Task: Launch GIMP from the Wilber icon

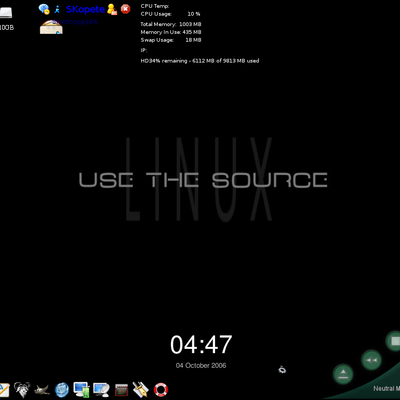Action: tap(42, 389)
